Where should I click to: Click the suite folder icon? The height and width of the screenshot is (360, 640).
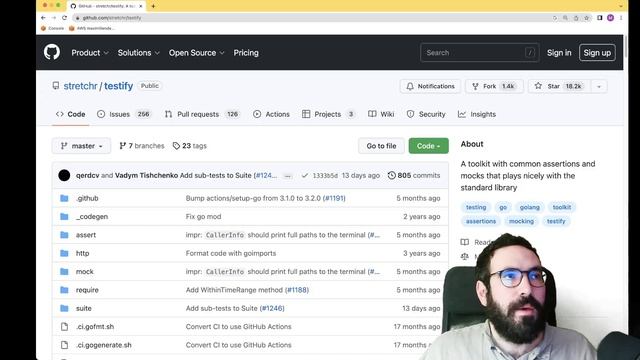click(x=64, y=308)
